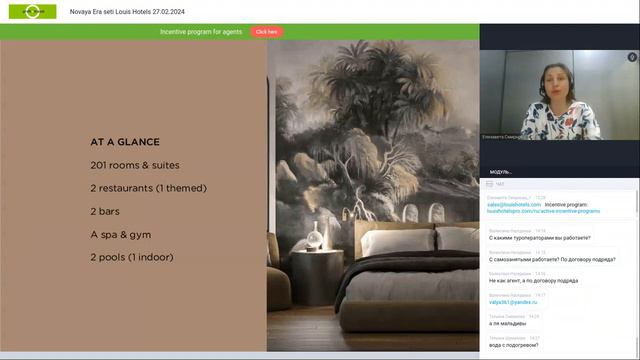This screenshot has height=360, width=640.
Task: Open the louishotelspro.com incentive programs link
Action: click(x=543, y=211)
